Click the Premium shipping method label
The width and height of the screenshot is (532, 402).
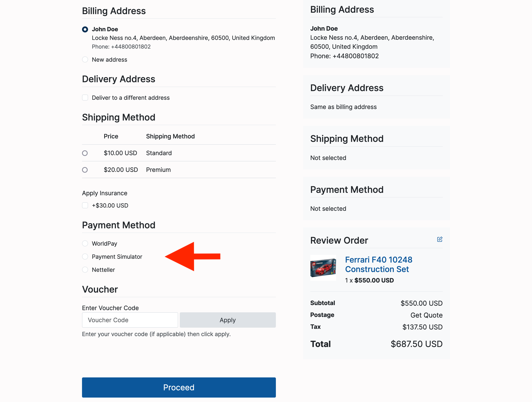(158, 170)
